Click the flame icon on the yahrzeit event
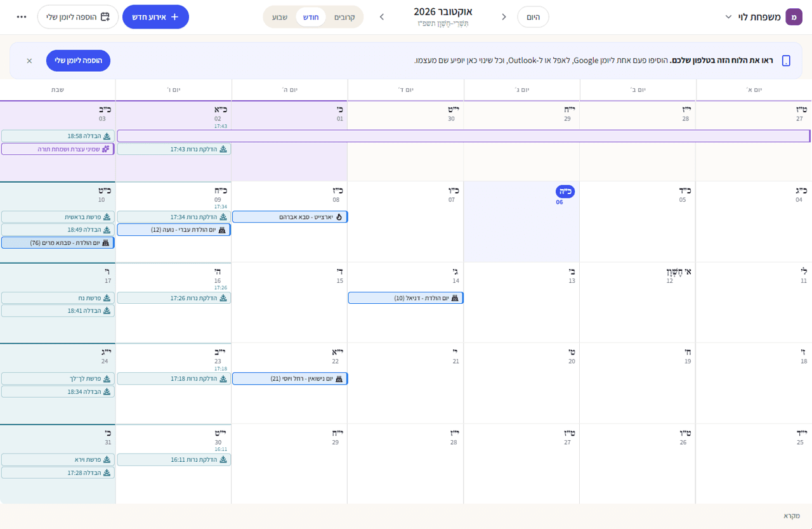 [x=339, y=217]
